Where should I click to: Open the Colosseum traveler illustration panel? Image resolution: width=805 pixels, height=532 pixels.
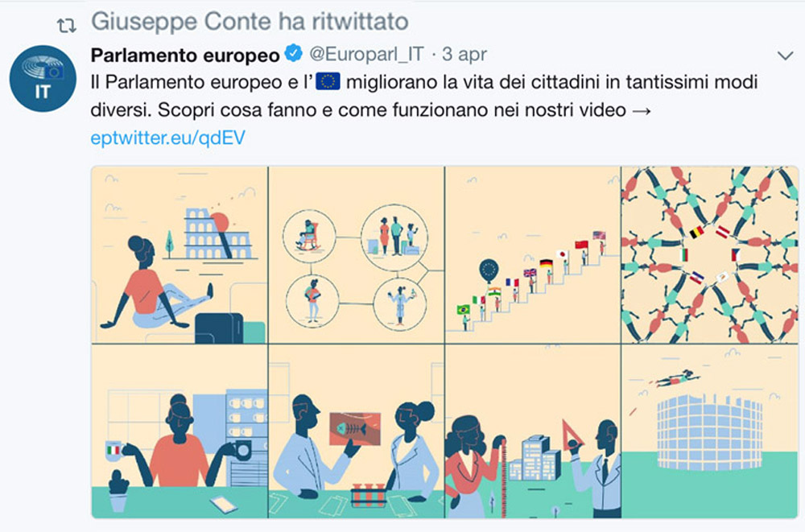[180, 254]
